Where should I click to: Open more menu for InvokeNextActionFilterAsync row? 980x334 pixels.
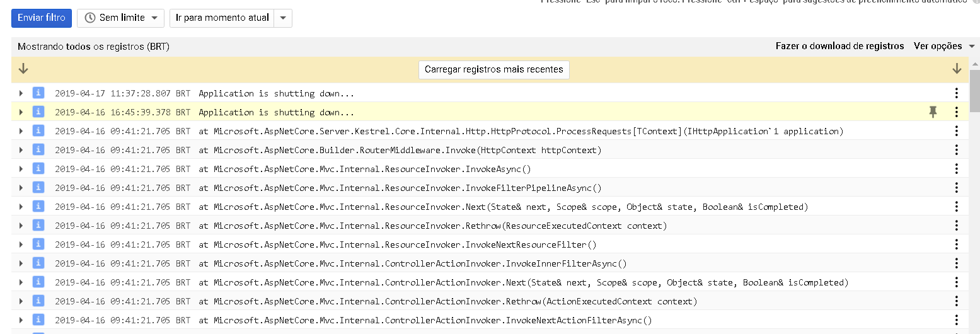(957, 320)
